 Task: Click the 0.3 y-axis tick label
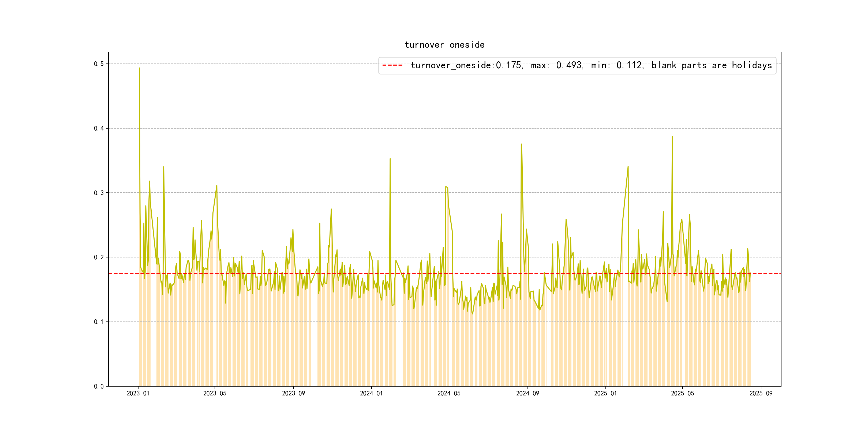pos(99,193)
